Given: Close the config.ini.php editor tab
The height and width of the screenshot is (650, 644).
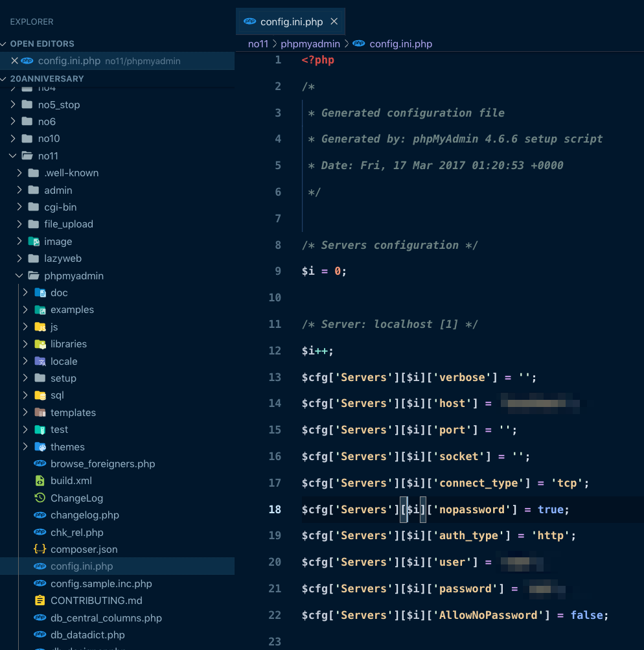Looking at the screenshot, I should [x=334, y=21].
